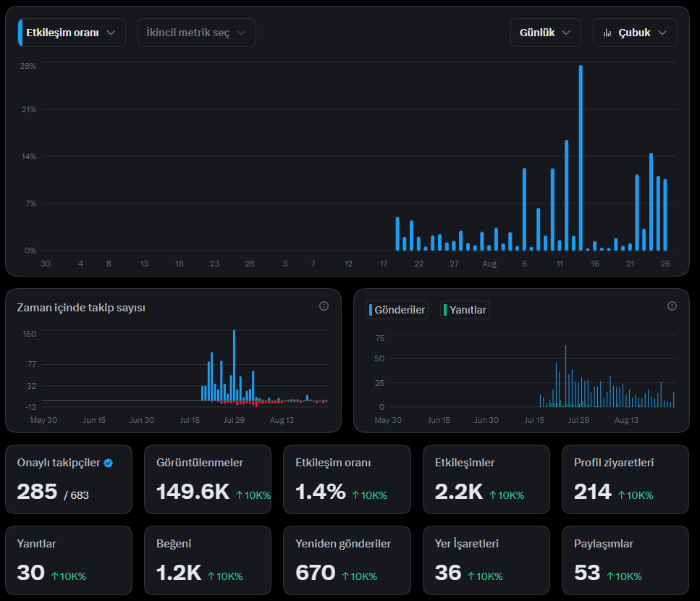Toggle the Yanıtlar series legend
Viewport: 700px width, 601px height.
pyautogui.click(x=465, y=310)
